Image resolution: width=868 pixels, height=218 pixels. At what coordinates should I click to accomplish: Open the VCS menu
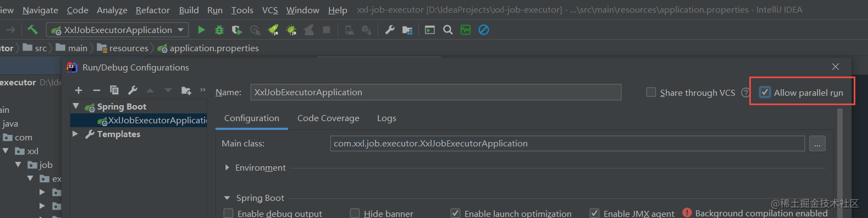tap(270, 10)
